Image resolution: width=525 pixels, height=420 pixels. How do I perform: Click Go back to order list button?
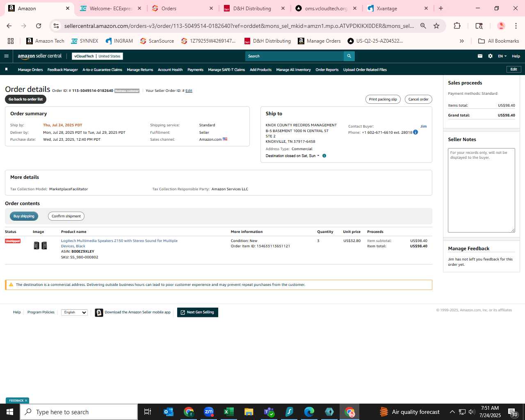point(25,99)
